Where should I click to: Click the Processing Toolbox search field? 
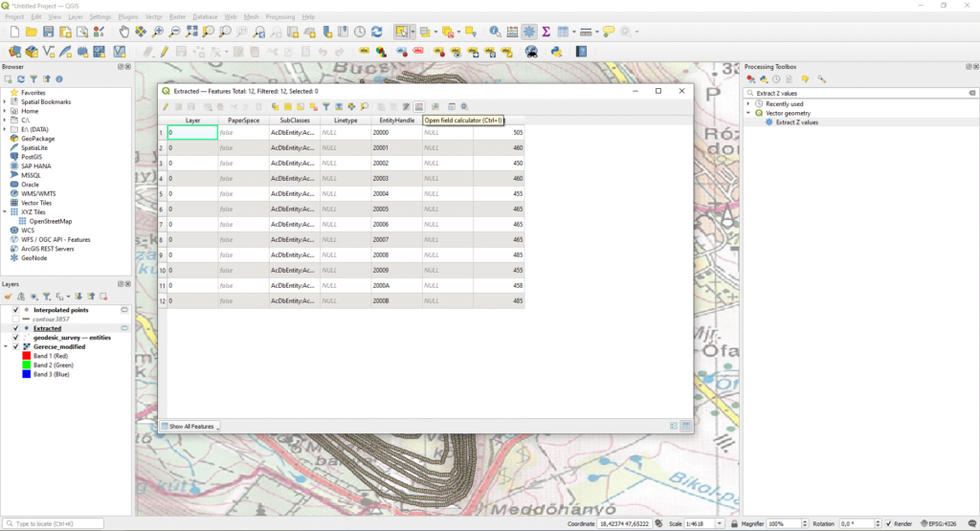(x=860, y=93)
